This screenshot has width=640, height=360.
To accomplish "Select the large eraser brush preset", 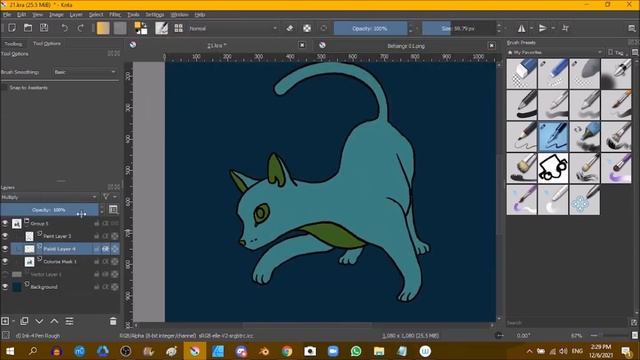I will (522, 73).
